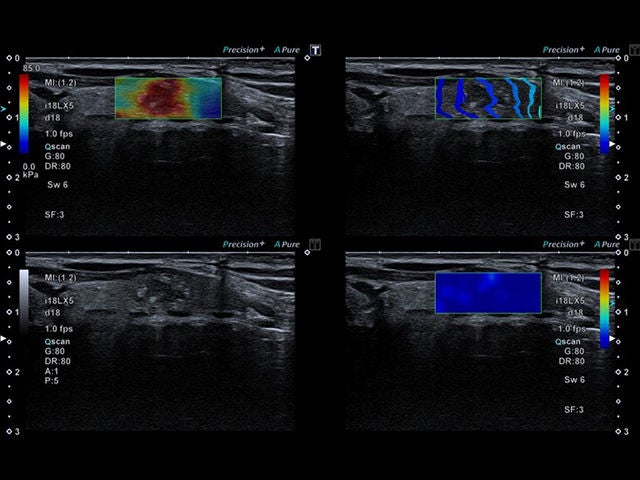
Task: Click the highlighted T icon above the elasticity panel
Action: pyautogui.click(x=315, y=50)
